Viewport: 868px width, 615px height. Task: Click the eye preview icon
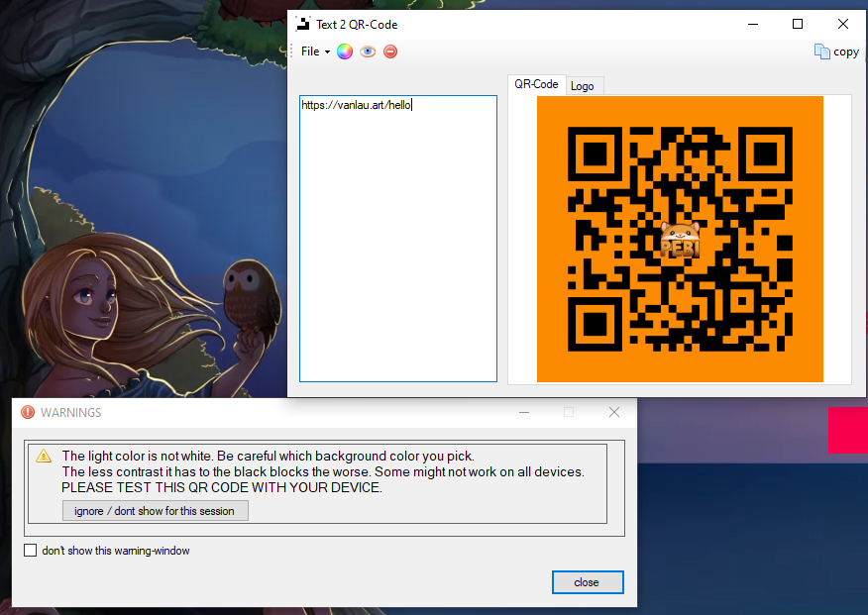(368, 51)
